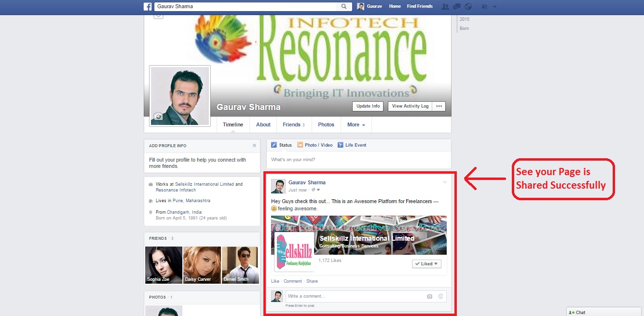Click the Facebook logo in the top bar

(x=148, y=6)
